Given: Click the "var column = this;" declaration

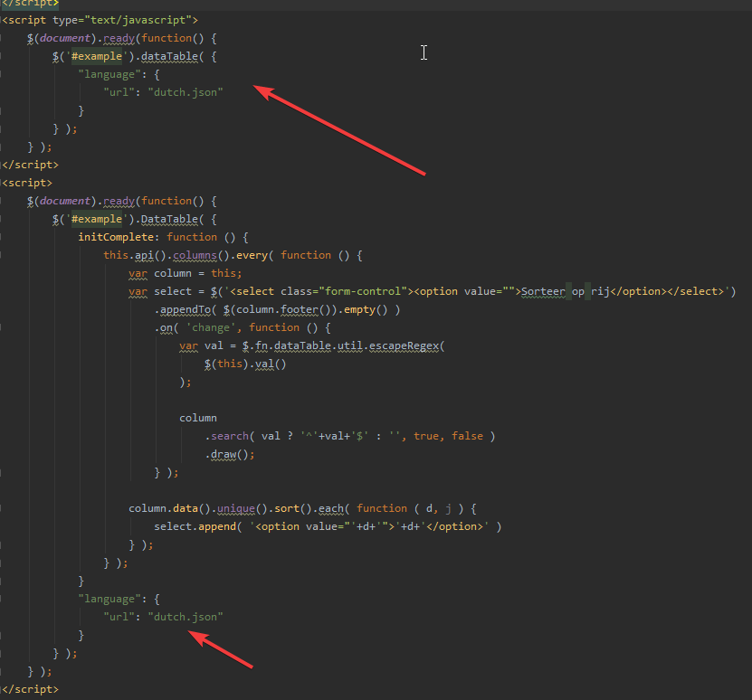Looking at the screenshot, I should coord(186,273).
